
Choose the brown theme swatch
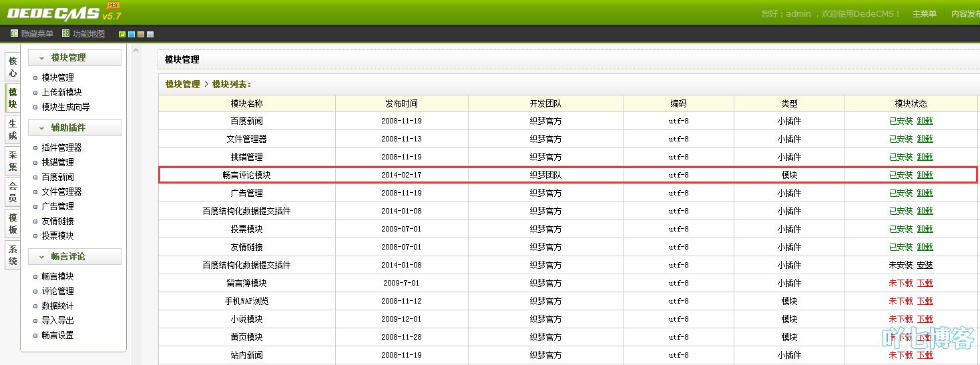click(x=141, y=34)
